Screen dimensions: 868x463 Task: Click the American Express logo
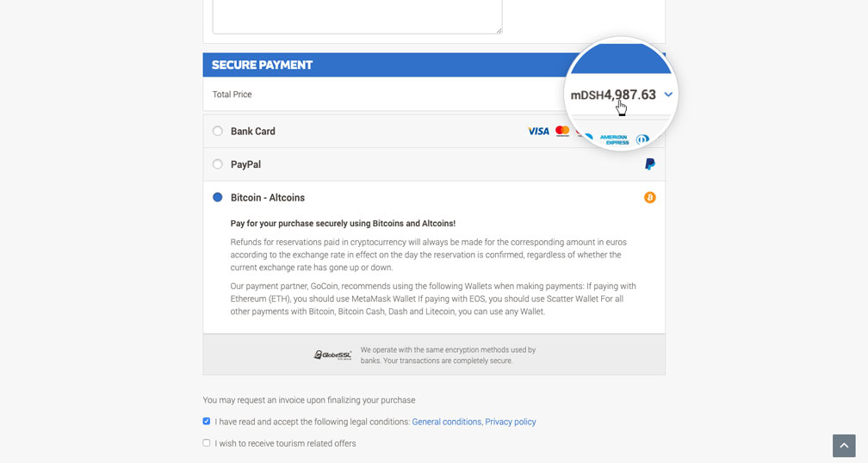click(x=614, y=139)
